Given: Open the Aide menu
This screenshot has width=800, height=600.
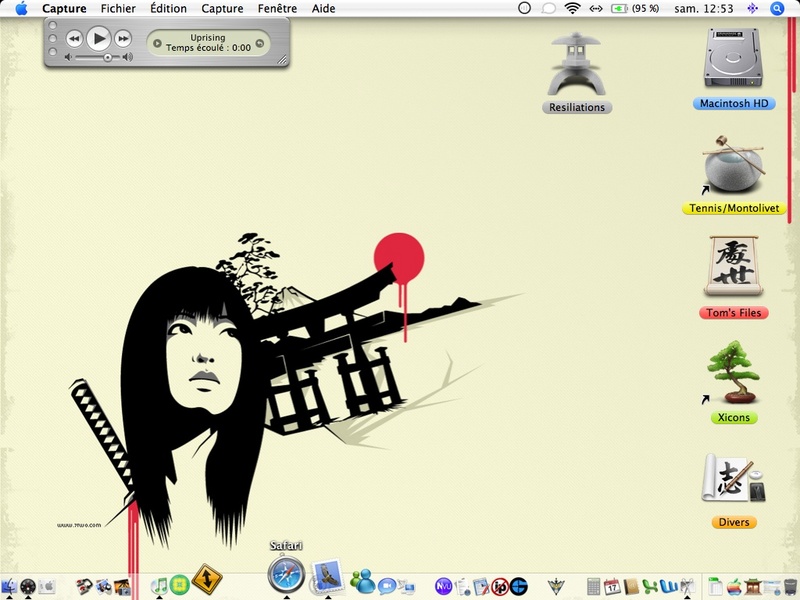Looking at the screenshot, I should 323,8.
